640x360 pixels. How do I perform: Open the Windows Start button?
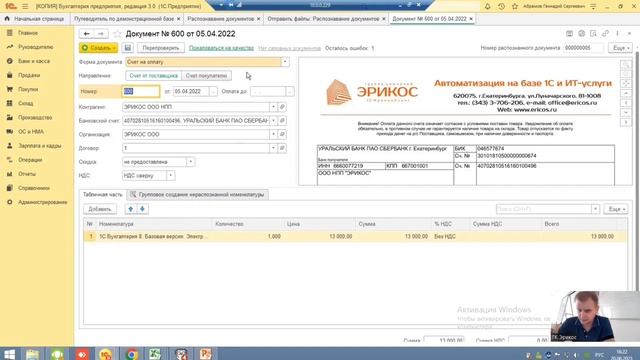pos(9,354)
